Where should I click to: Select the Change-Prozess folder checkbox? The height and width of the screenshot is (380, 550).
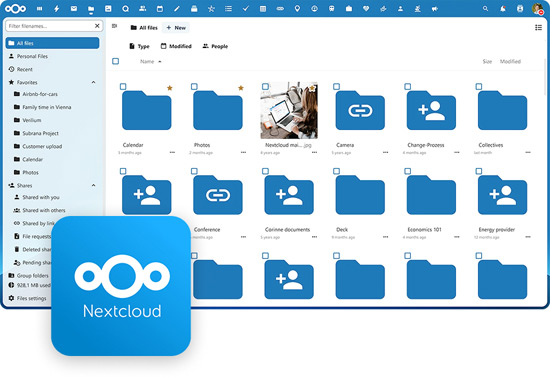coord(408,86)
